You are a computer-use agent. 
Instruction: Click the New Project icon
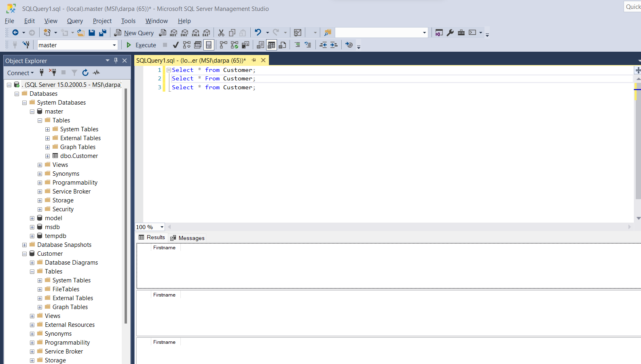point(47,33)
